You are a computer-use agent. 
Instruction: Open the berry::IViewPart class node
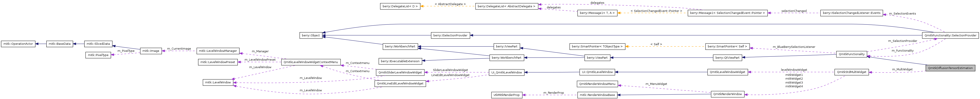pyautogui.click(x=506, y=47)
